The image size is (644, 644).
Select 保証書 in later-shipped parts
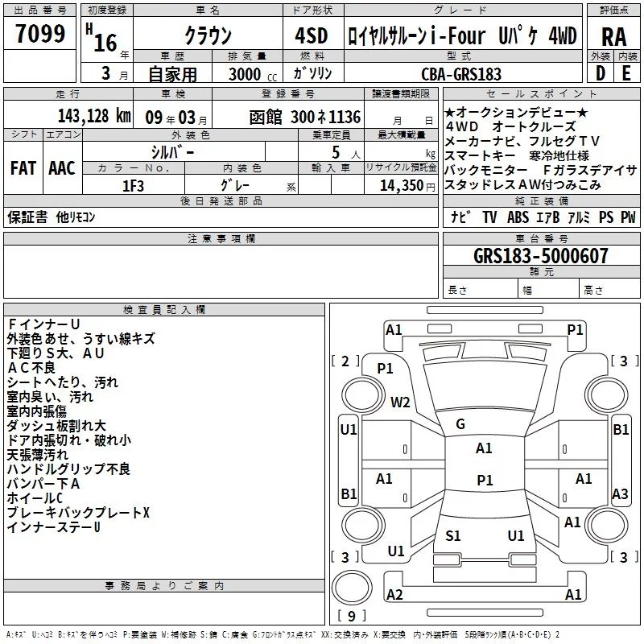click(x=27, y=217)
